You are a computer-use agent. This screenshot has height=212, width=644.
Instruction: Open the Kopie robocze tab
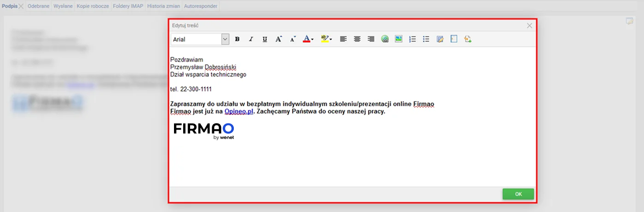93,6
